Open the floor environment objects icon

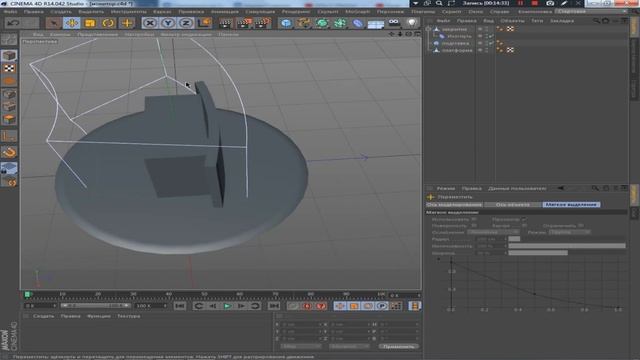point(376,24)
